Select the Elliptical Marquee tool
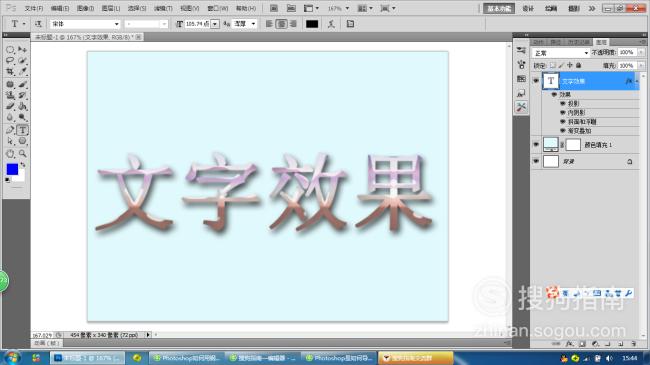Viewport: 650px width, 365px height. [10, 50]
